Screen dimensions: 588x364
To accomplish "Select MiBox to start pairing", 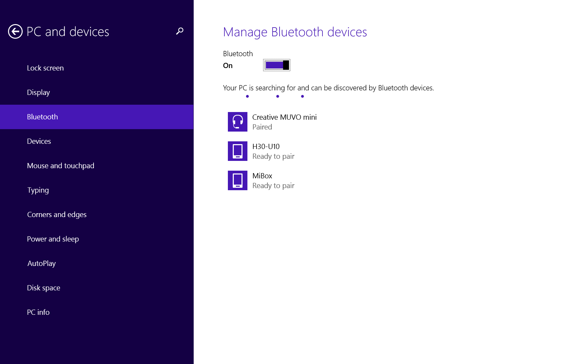I will tap(273, 180).
